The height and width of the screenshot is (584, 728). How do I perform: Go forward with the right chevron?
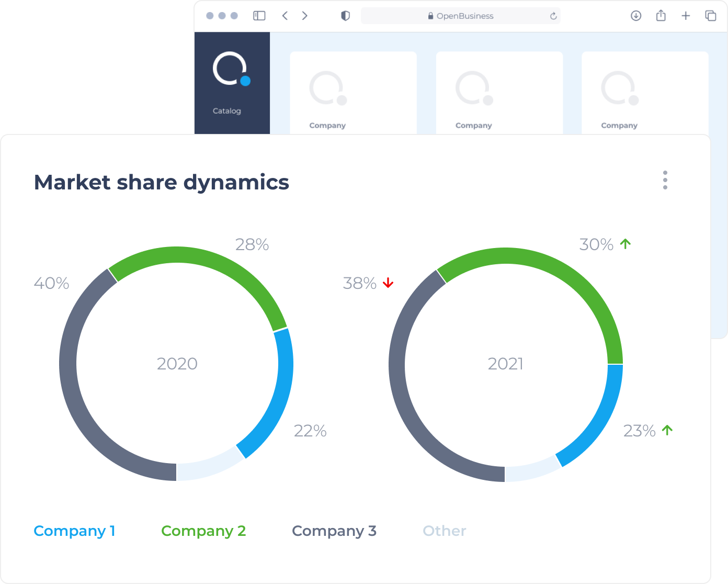[305, 16]
